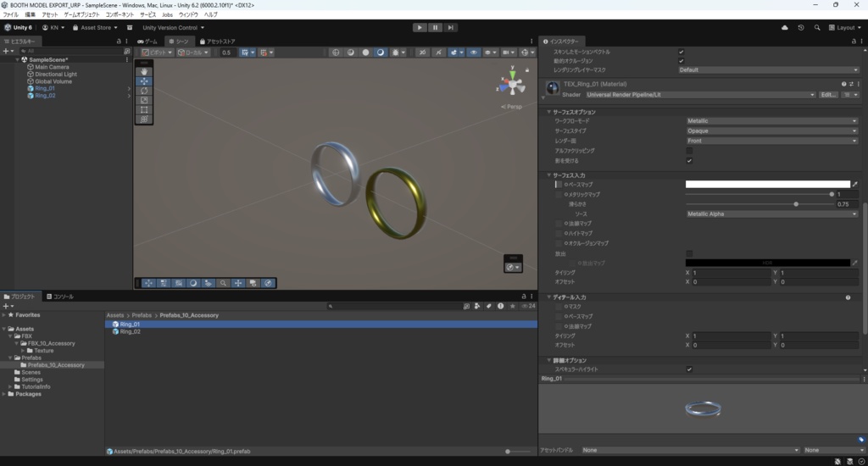Toggle scene visibility eye button in scene toolbar
868x466 pixels.
tap(473, 53)
